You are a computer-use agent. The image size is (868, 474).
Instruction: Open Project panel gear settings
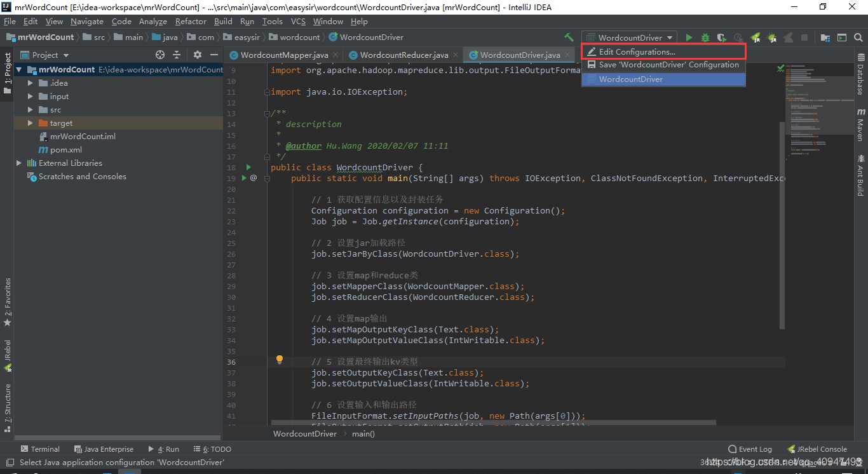(198, 55)
